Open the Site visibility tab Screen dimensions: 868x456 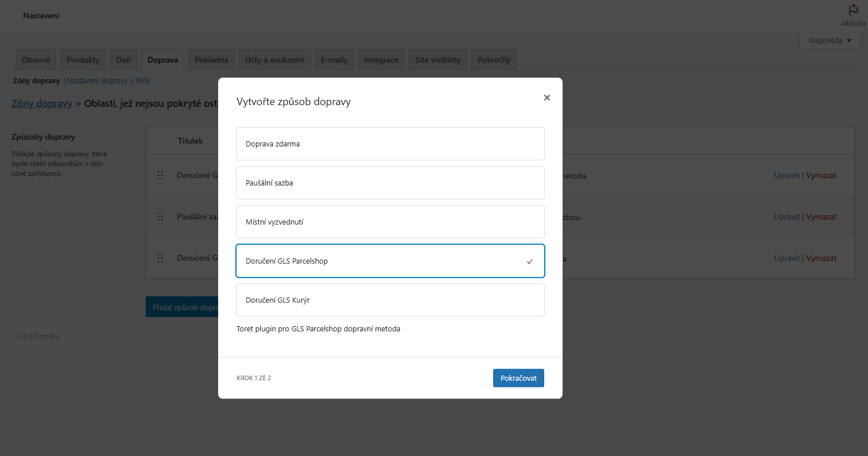click(438, 60)
